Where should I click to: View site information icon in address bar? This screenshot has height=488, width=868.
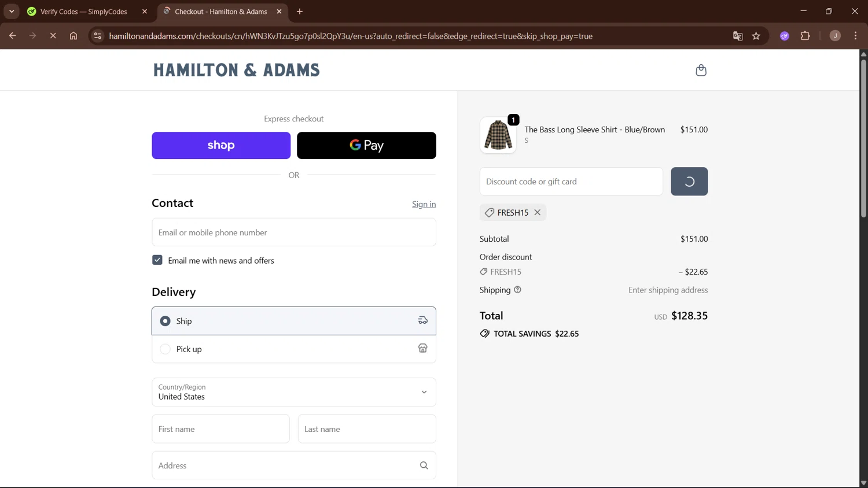click(x=97, y=36)
